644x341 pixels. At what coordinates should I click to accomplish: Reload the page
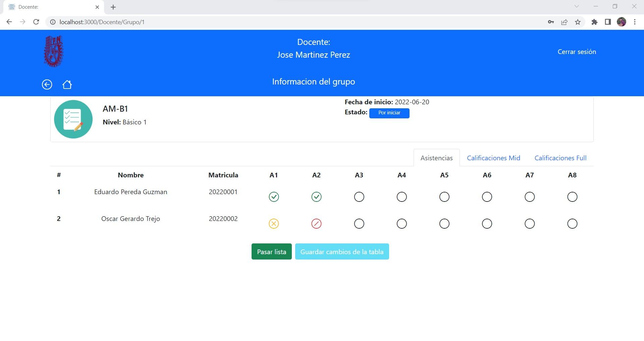point(36,22)
